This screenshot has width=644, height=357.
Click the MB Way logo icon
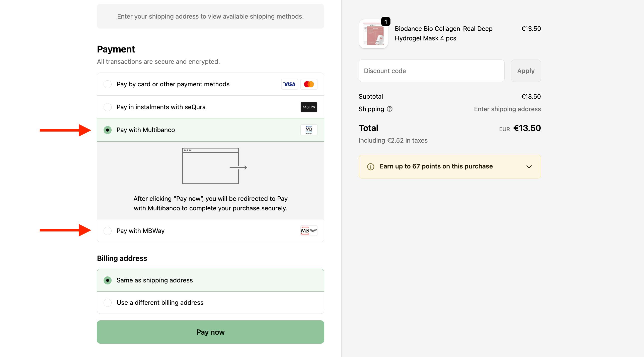point(309,231)
